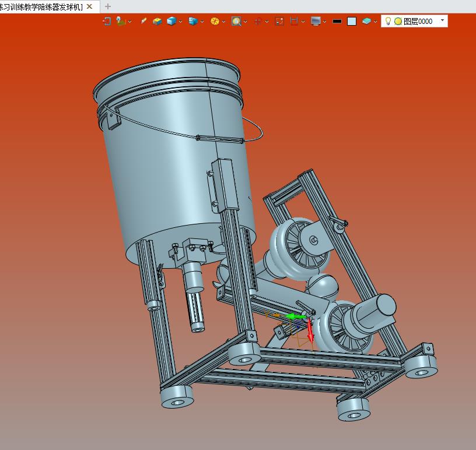This screenshot has height=450, width=476.
Task: Open dropdown arrow next to crosshair icon
Action: (x=267, y=22)
